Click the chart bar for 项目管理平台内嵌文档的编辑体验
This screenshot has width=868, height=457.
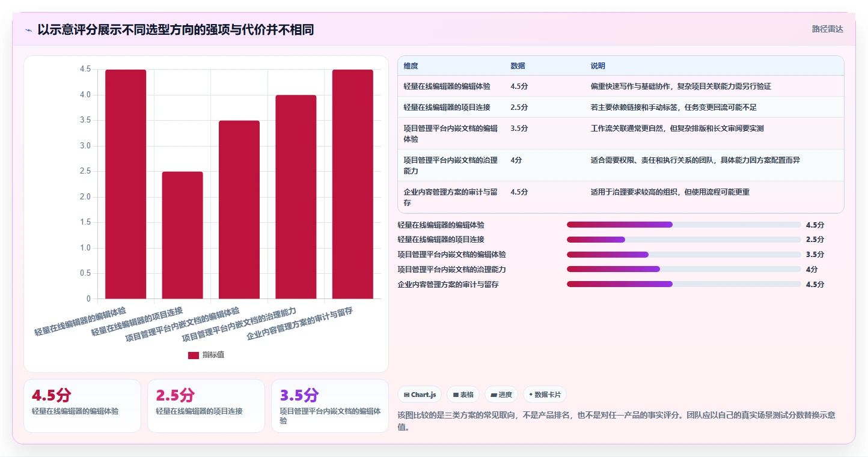pyautogui.click(x=239, y=210)
